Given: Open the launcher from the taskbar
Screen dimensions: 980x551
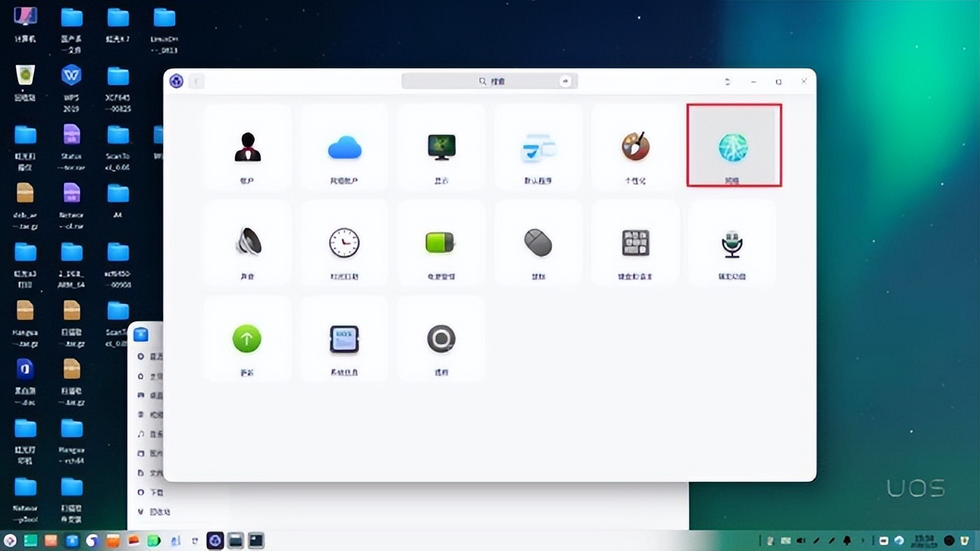Looking at the screenshot, I should point(10,541).
